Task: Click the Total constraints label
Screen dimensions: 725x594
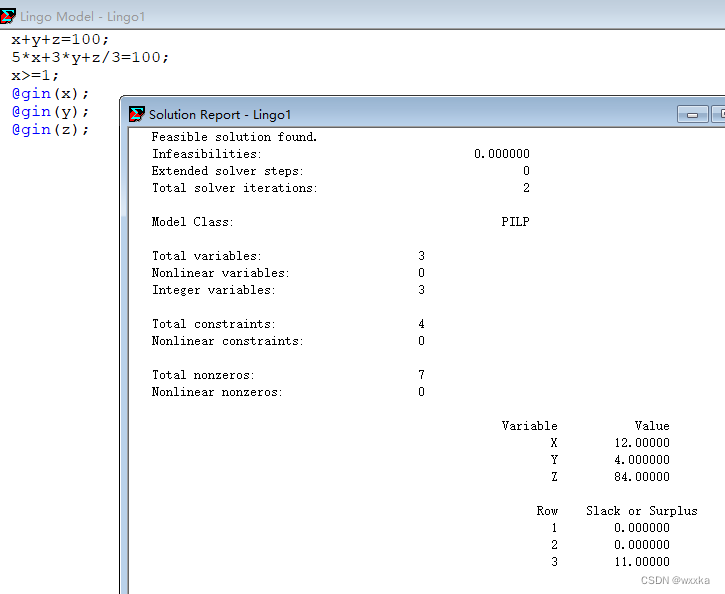Action: (x=214, y=324)
